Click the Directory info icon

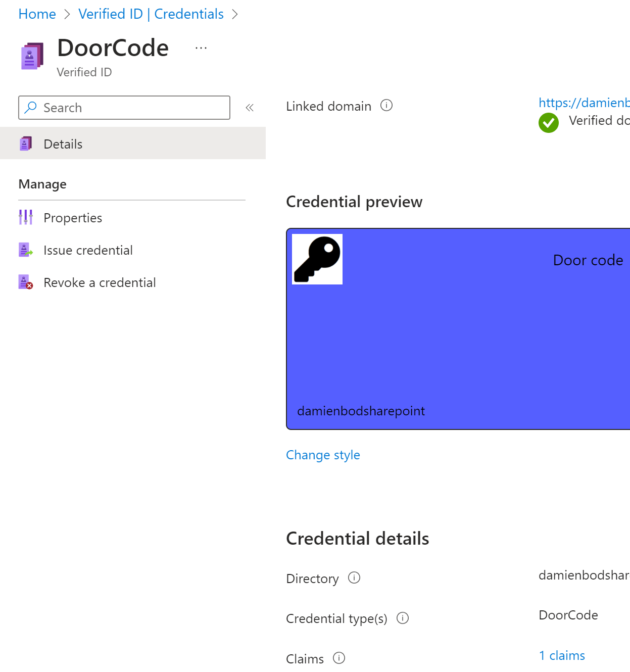(354, 578)
